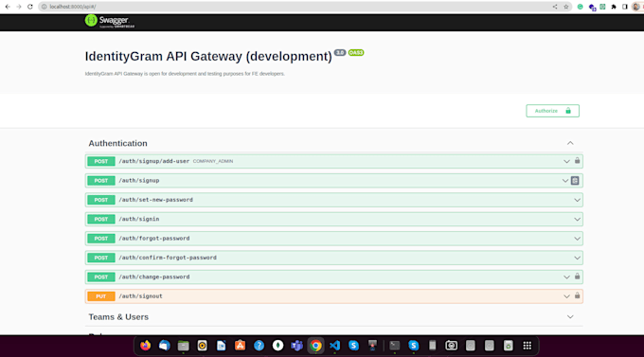Viewport: 644px width, 357px height.
Task: Expand the Teams & Users section
Action: 570,317
